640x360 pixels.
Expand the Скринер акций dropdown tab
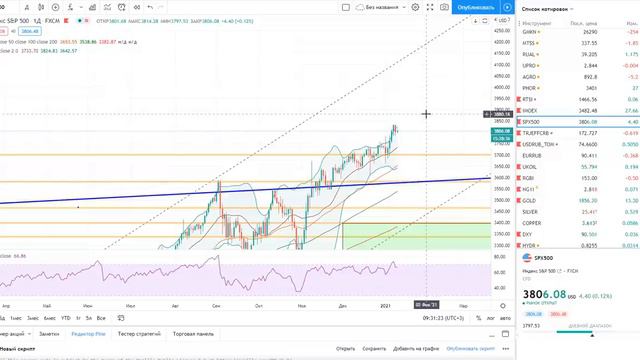15,334
